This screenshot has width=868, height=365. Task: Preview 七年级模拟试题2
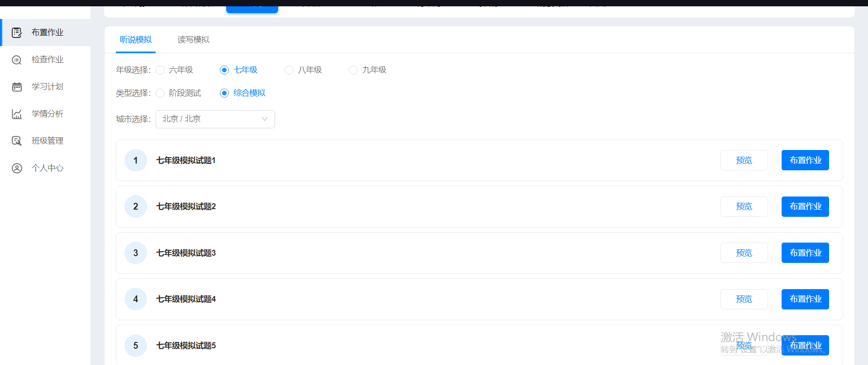(x=744, y=206)
